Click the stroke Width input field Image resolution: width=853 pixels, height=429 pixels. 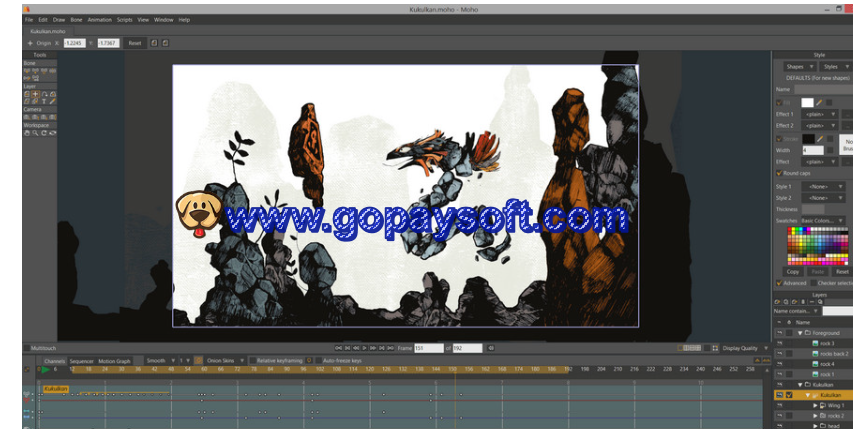point(813,151)
